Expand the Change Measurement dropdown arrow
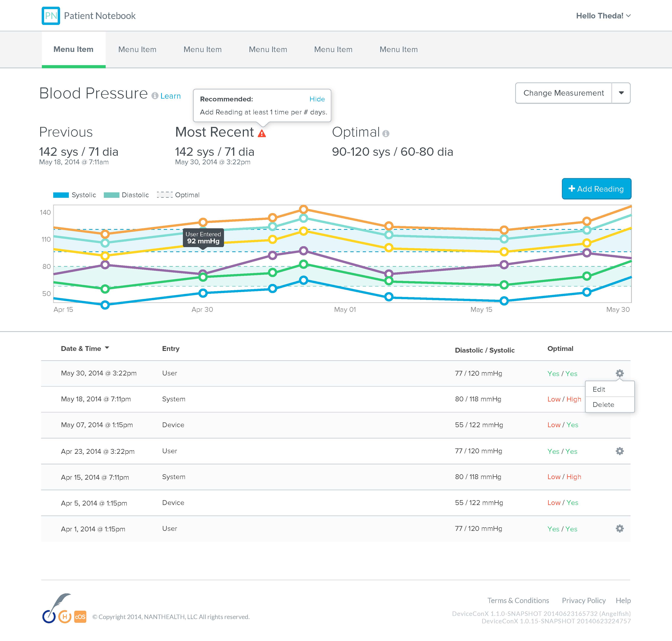 tap(621, 93)
